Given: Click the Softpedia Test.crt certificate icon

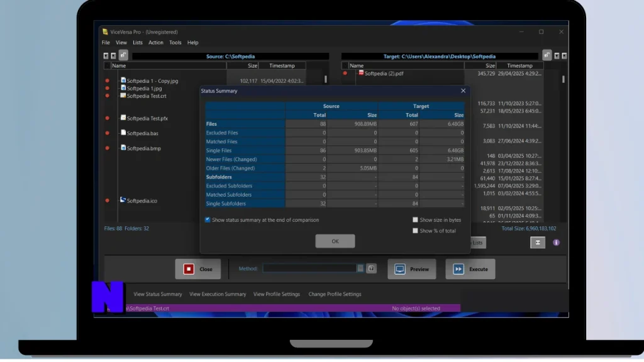Looking at the screenshot, I should pyautogui.click(x=123, y=96).
